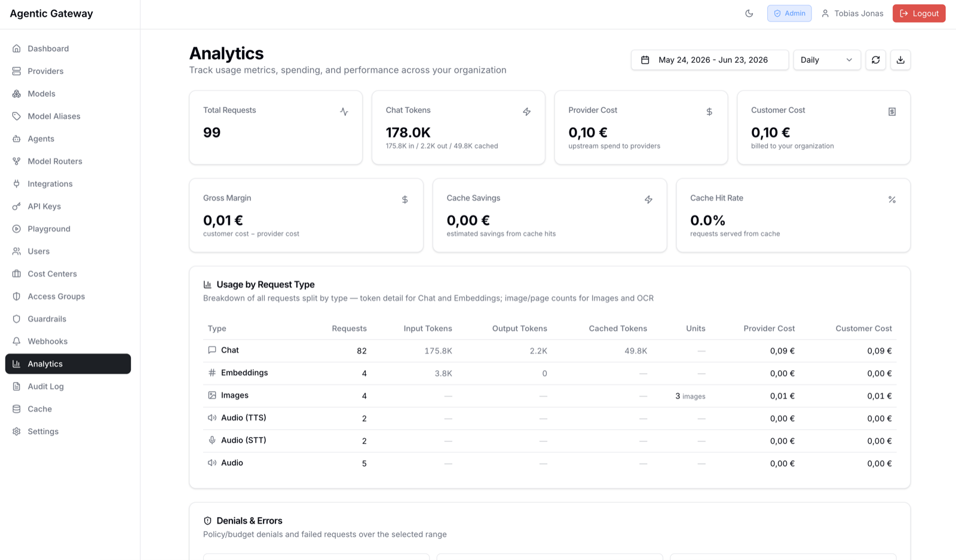Viewport: 956px width, 560px height.
Task: Click the Access Groups shield icon
Action: tap(17, 297)
